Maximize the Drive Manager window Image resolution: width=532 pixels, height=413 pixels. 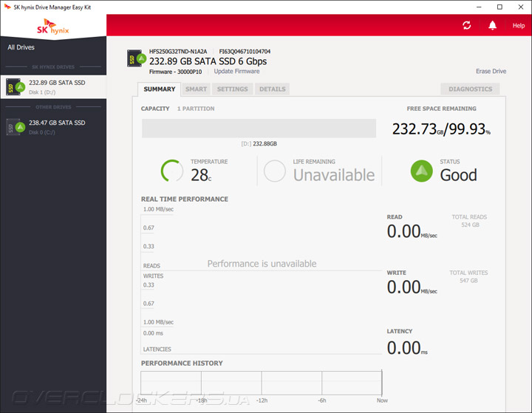click(499, 7)
